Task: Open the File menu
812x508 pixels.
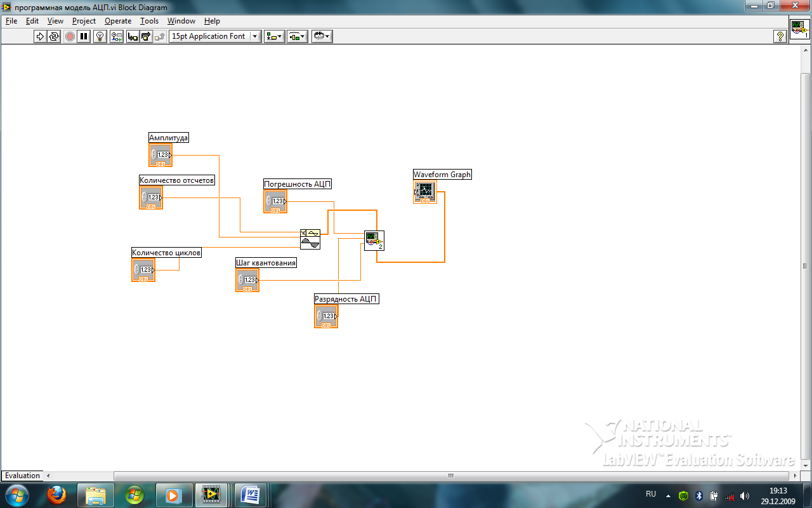Action: coord(11,21)
